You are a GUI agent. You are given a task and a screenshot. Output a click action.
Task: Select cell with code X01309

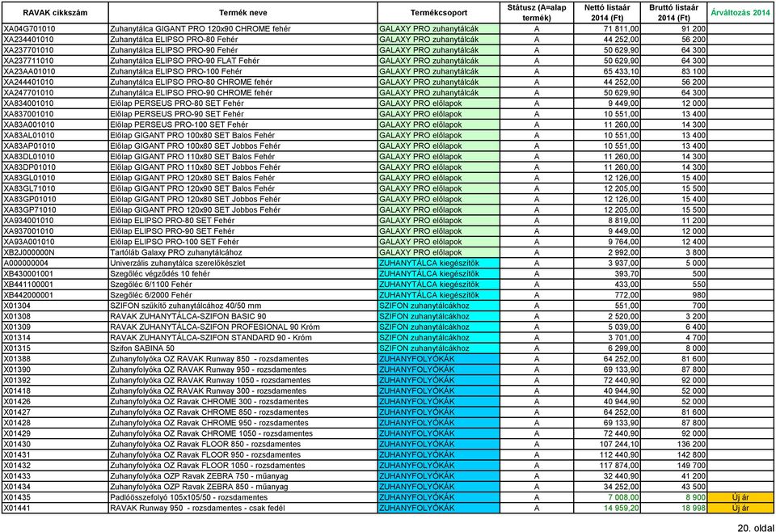point(55,327)
